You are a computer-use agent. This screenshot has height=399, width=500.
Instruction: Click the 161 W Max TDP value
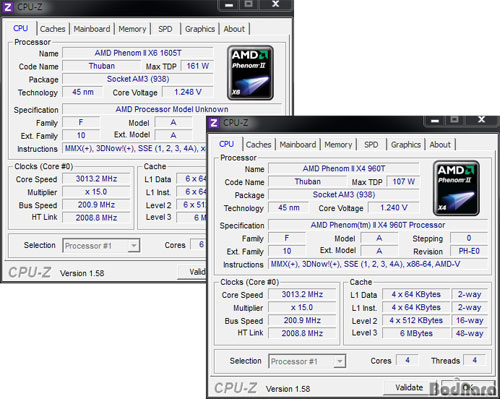click(x=197, y=66)
